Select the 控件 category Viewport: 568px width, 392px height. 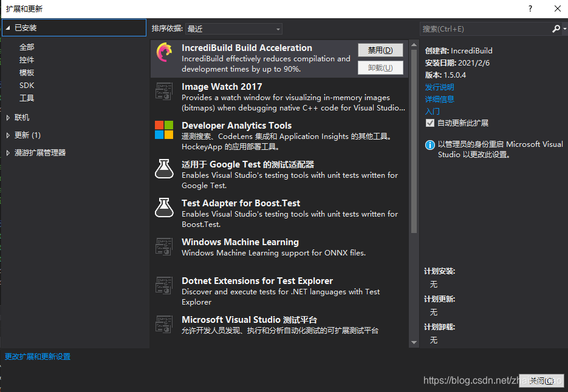tap(27, 59)
